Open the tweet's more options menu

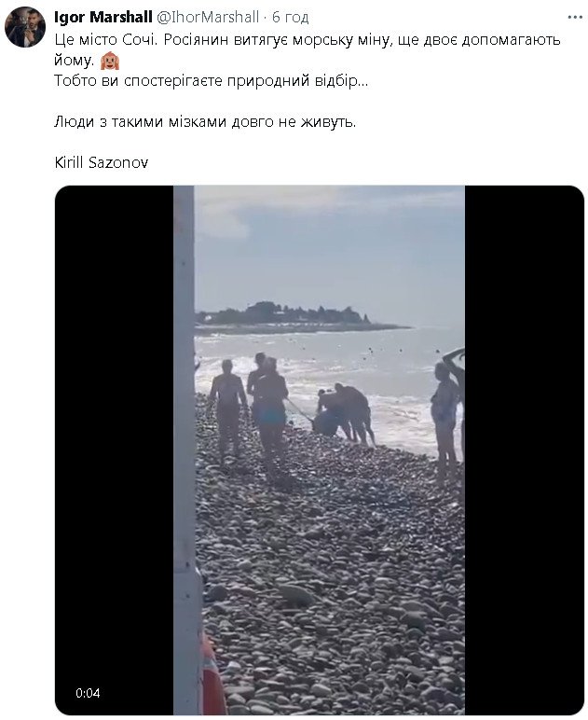(x=574, y=18)
